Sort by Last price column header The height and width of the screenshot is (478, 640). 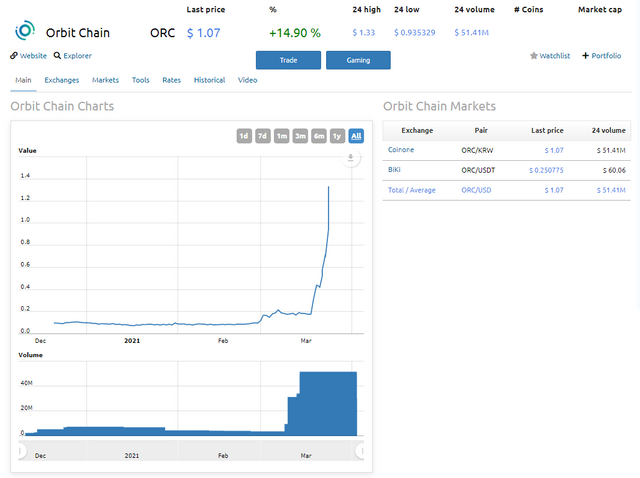coord(547,130)
